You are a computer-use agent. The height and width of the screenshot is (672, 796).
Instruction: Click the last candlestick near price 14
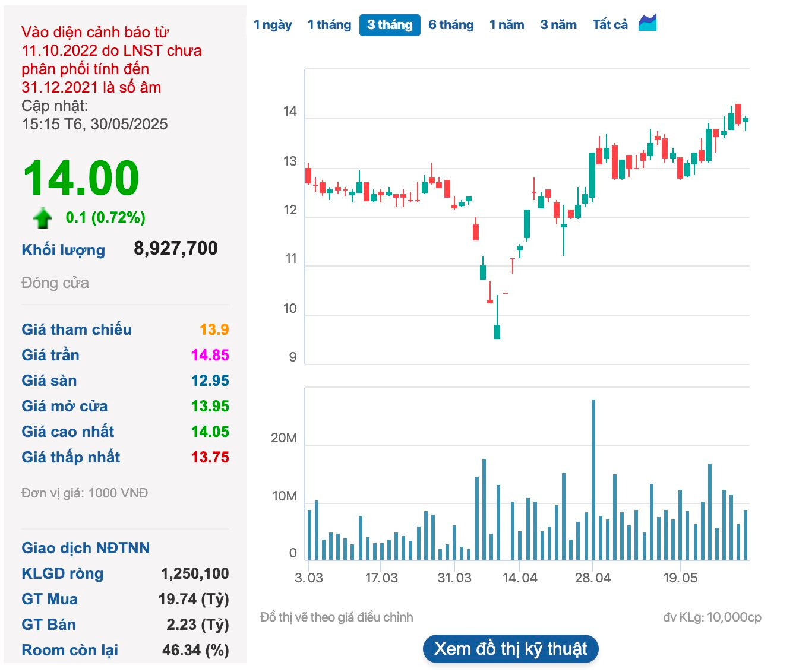pyautogui.click(x=746, y=120)
